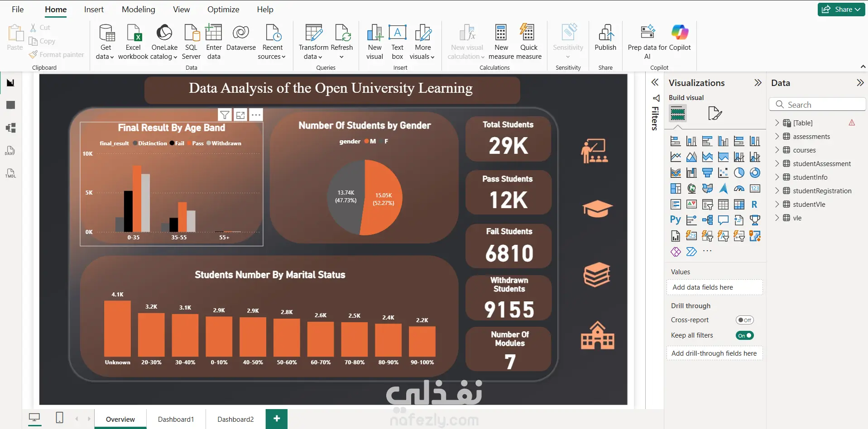The height and width of the screenshot is (429, 868).
Task: Go to the Dashboard2 page tab
Action: click(235, 419)
